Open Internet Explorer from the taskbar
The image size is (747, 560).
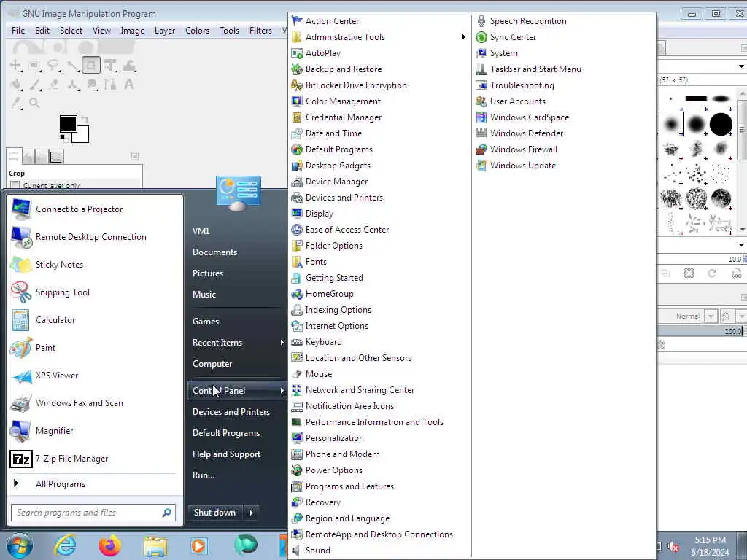point(65,545)
